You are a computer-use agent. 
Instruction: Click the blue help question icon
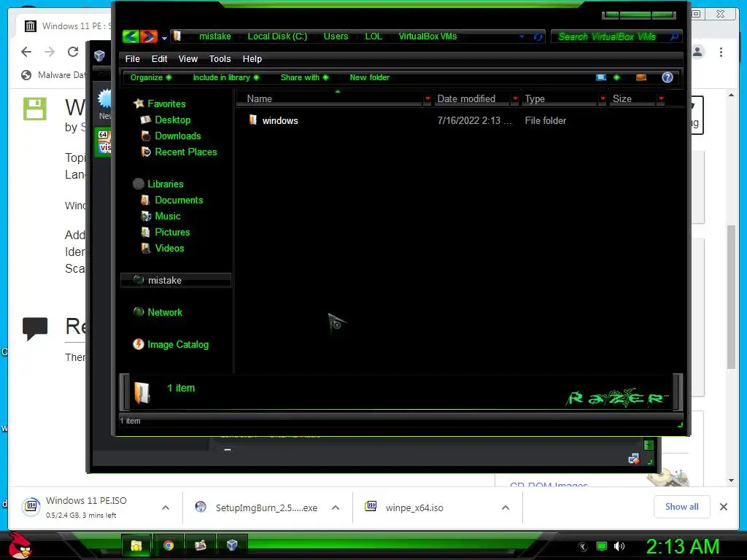coord(667,77)
